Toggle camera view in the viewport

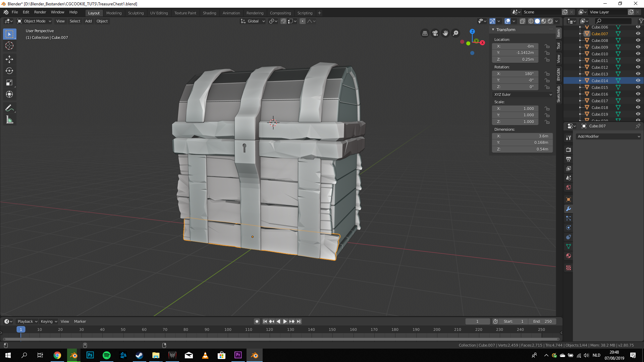[435, 33]
